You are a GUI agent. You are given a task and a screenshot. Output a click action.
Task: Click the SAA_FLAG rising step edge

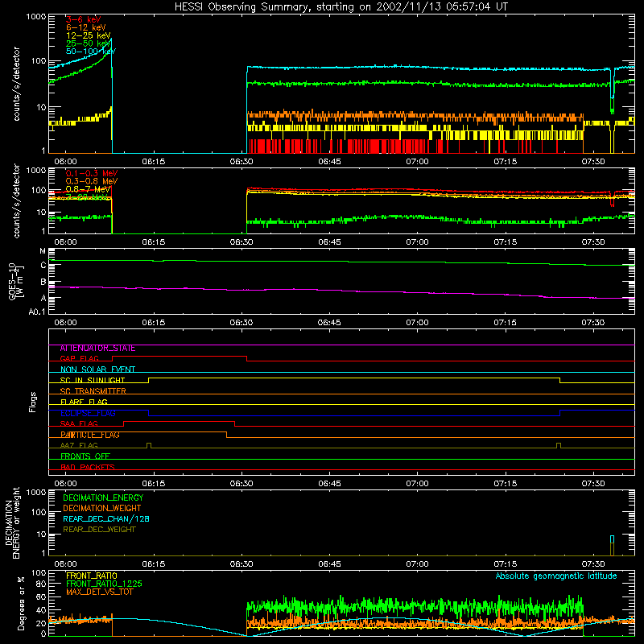click(x=124, y=424)
